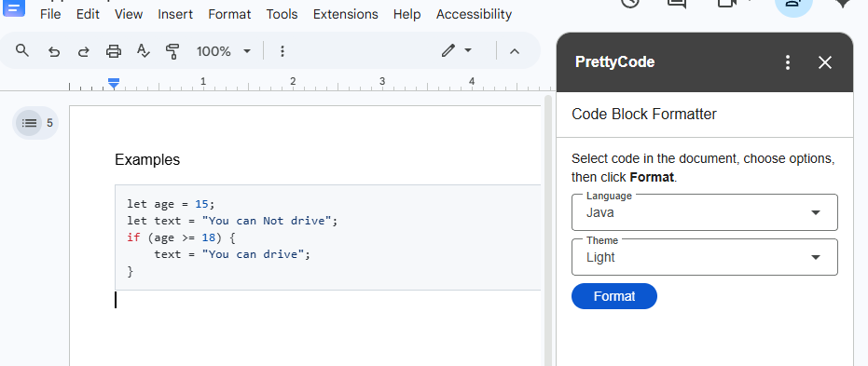868x366 pixels.
Task: Click the search menus magnifier icon
Action: pos(21,51)
